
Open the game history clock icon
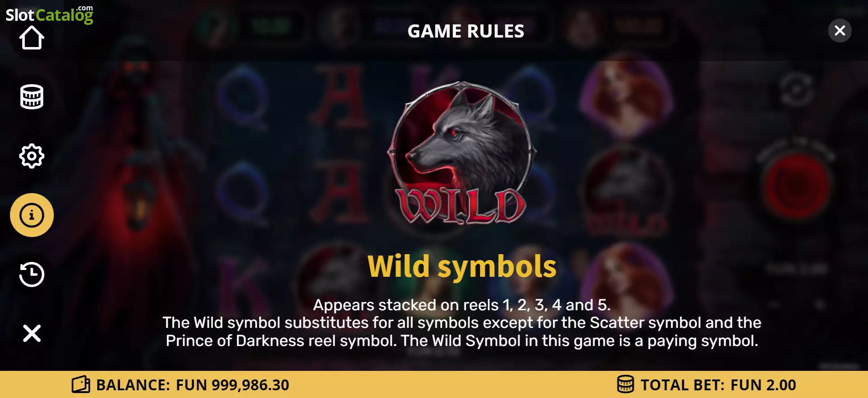[x=32, y=274]
